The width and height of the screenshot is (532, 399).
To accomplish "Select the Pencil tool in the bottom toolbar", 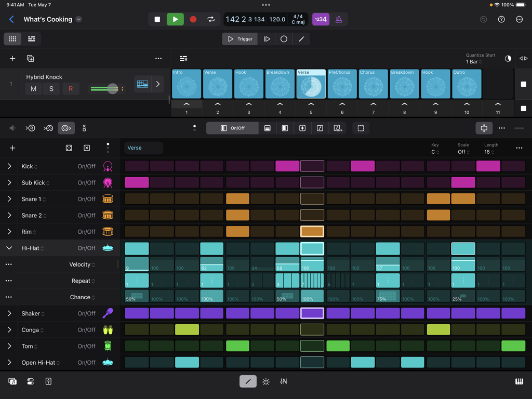I will coord(248,381).
